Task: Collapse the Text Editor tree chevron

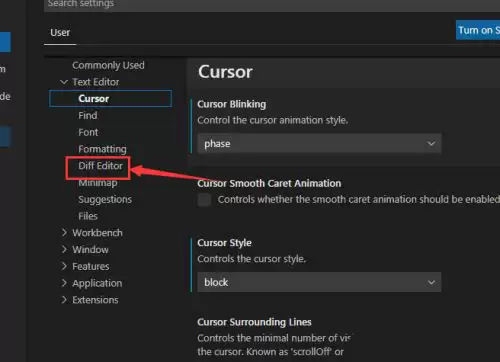Action: tap(64, 82)
